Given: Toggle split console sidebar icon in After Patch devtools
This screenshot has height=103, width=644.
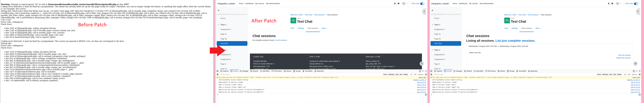Looking at the screenshot, I should (426, 95).
